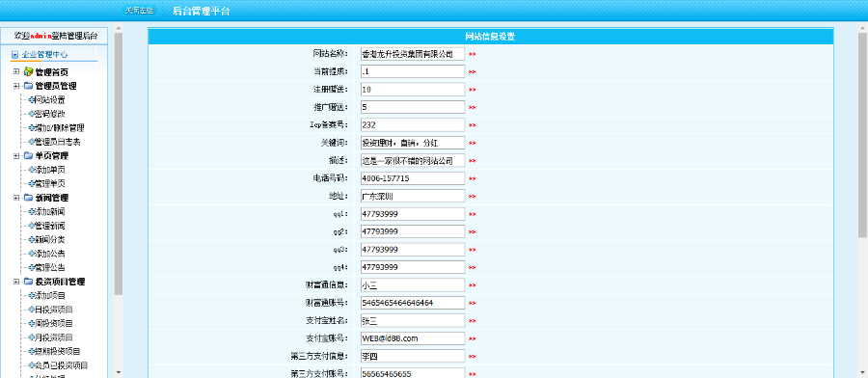Screen dimensions: 868x378
Task: Click the 描述 input field
Action: pos(413,160)
